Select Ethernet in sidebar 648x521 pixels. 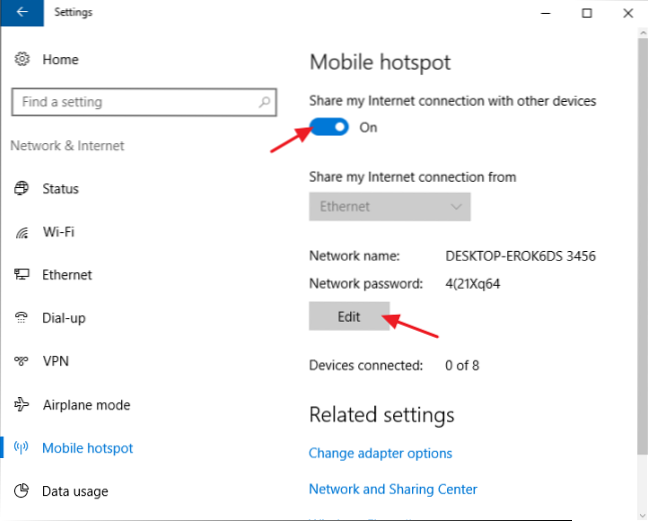67,275
